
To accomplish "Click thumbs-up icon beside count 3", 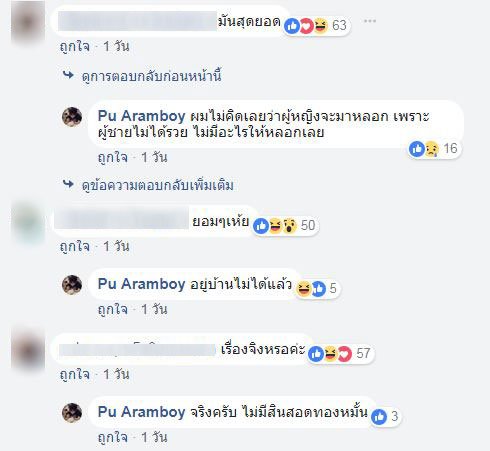I will pos(379,417).
